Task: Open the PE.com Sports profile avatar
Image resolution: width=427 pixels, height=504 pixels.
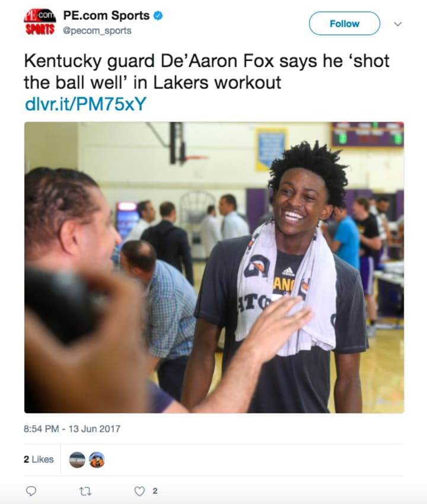Action: coord(40,22)
